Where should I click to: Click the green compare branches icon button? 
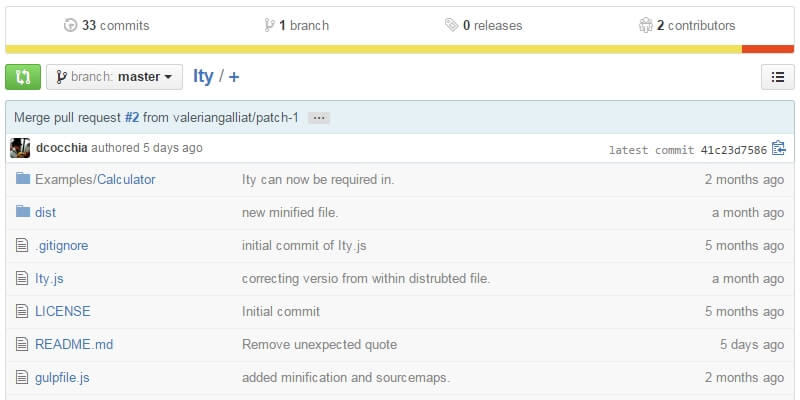[x=23, y=76]
